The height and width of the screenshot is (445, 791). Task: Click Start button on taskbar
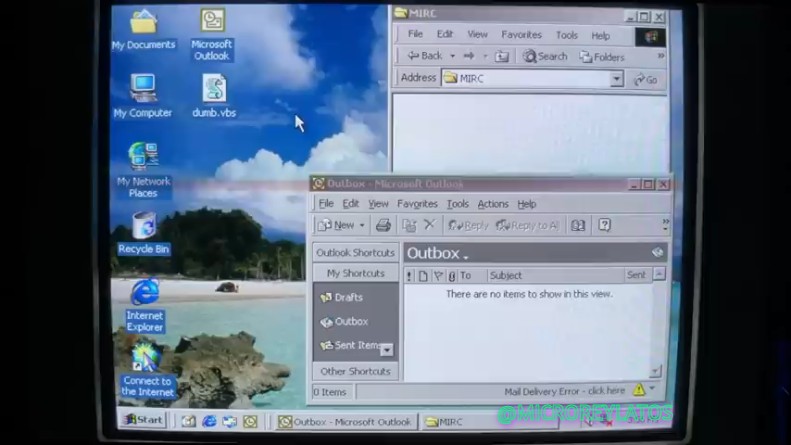pyautogui.click(x=144, y=419)
